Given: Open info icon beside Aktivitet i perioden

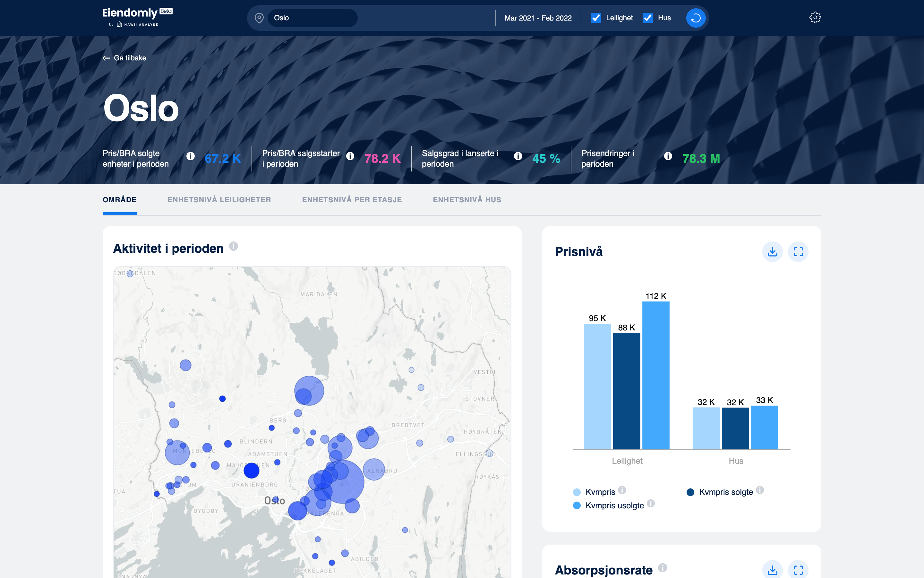Looking at the screenshot, I should click(234, 246).
